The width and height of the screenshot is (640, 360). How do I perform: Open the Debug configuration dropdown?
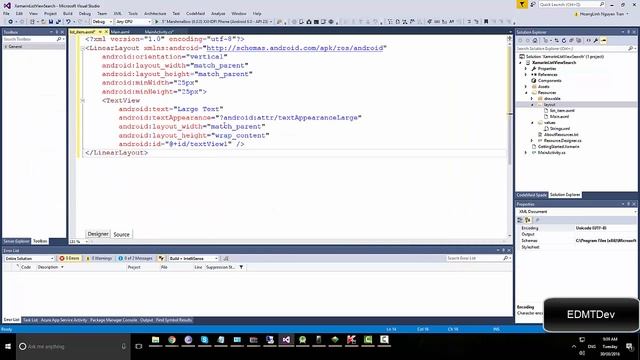[x=102, y=22]
